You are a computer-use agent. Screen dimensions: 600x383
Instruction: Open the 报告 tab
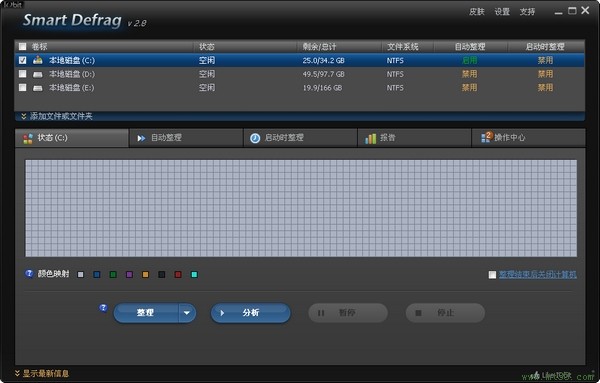414,138
